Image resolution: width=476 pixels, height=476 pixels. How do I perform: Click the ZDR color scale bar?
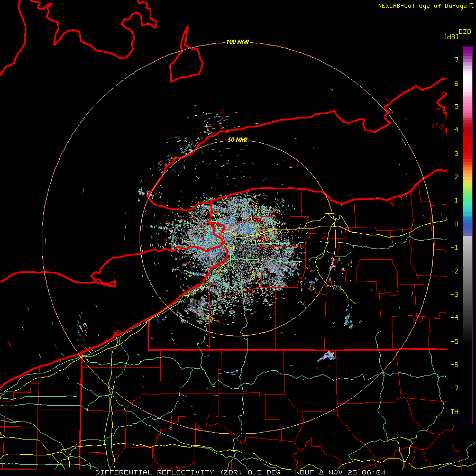point(467,235)
